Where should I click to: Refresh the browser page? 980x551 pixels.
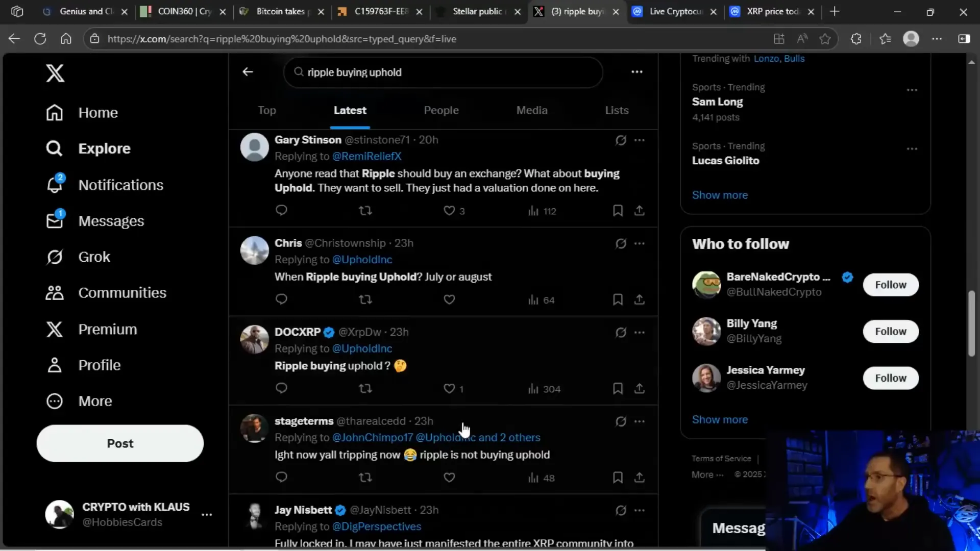(40, 39)
